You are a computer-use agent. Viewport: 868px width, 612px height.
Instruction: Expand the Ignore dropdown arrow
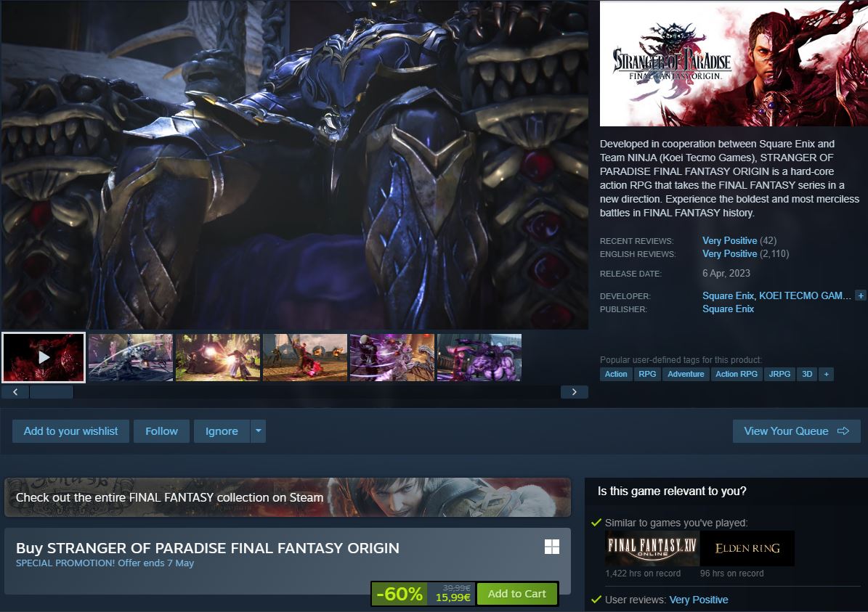pyautogui.click(x=258, y=431)
